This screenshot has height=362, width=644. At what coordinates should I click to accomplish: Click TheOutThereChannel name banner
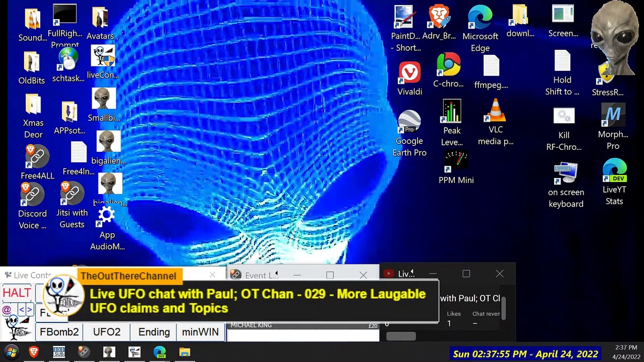(128, 276)
